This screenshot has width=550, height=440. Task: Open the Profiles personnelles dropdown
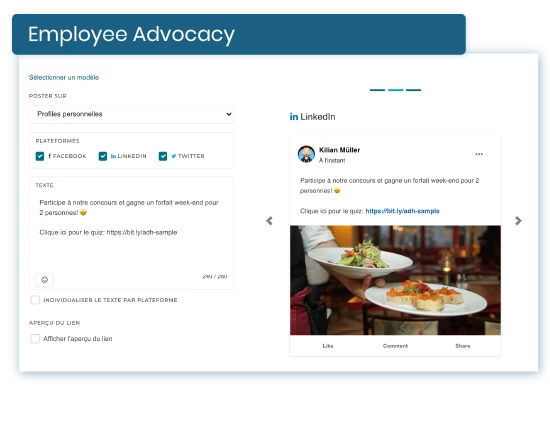[x=132, y=114]
